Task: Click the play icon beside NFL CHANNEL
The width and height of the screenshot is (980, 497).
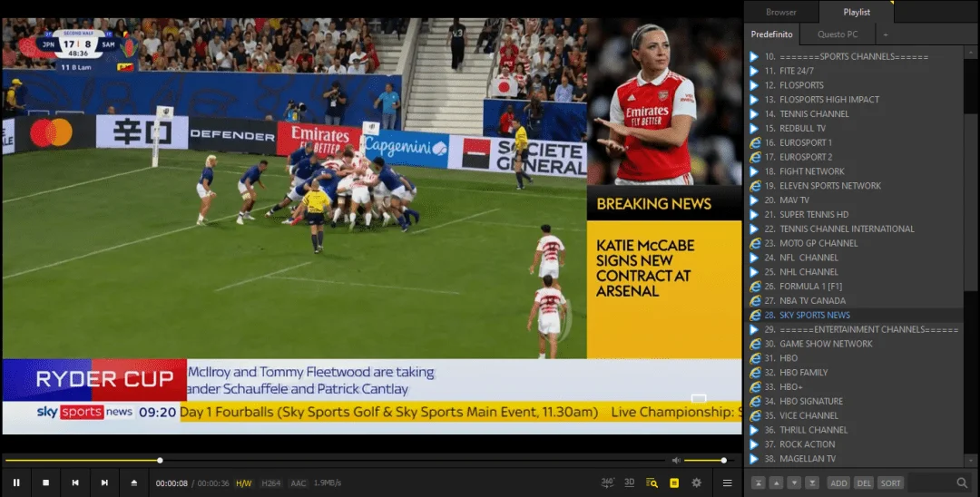Action: pyautogui.click(x=754, y=258)
